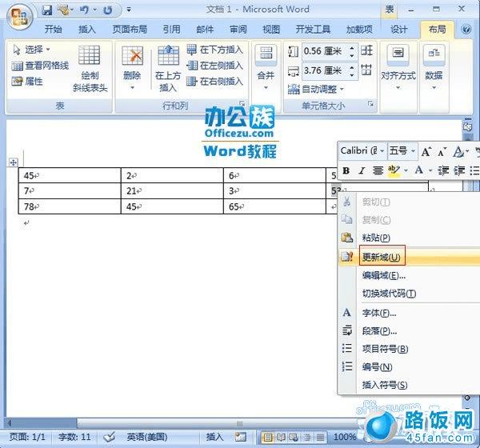Switch to 邮件 tab
Screen dimensions: 480x448
point(205,30)
